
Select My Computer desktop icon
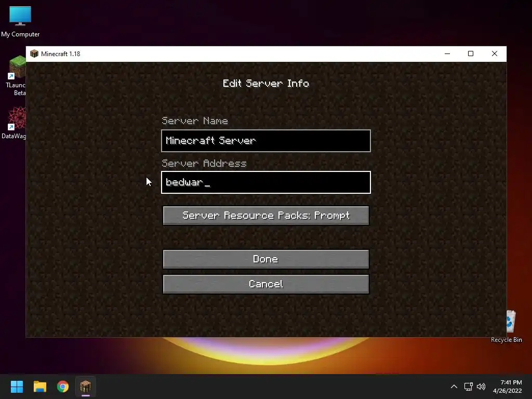20,21
